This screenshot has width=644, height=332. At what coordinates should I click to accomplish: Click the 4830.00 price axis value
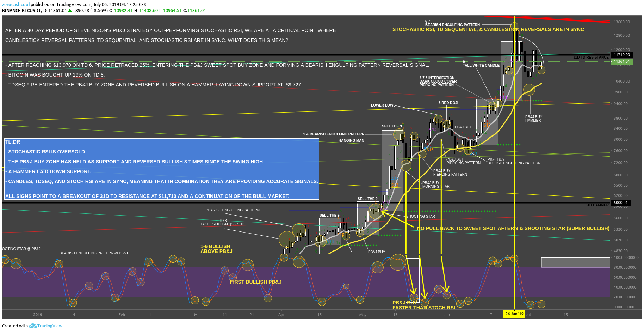[621, 251]
